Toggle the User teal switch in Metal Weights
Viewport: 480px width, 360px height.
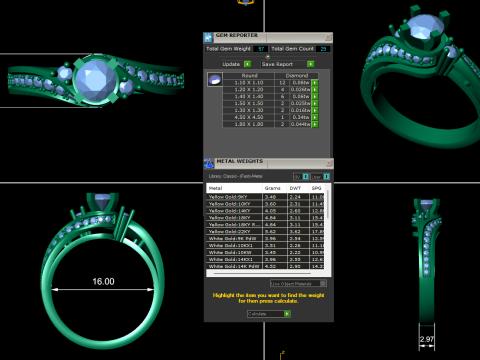(326, 177)
